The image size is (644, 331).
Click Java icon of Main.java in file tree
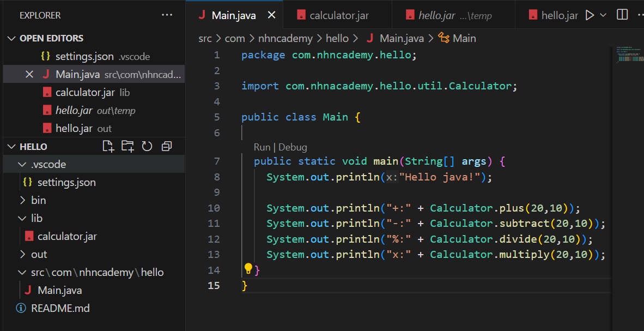(28, 291)
